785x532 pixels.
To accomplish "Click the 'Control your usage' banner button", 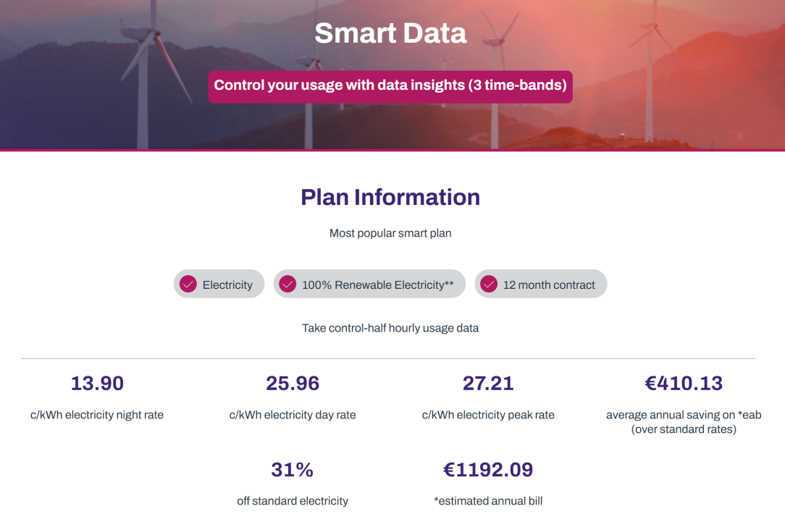I will point(390,85).
